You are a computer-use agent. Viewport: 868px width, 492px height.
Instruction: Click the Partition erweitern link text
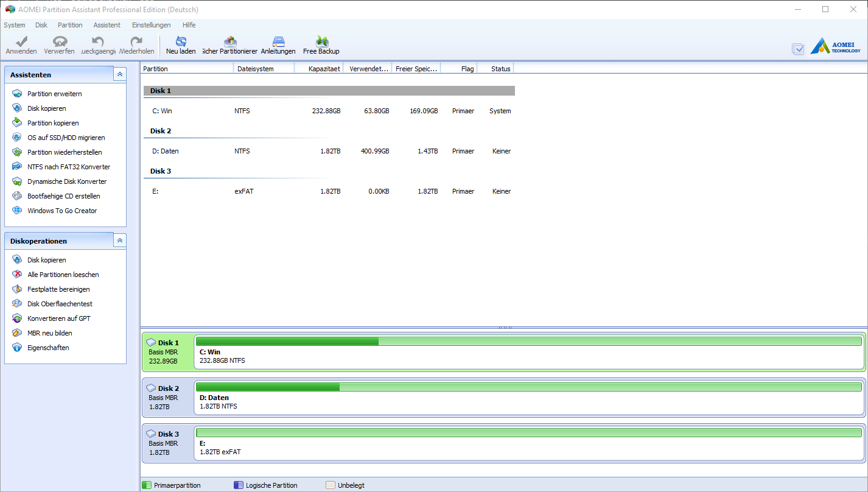pos(55,94)
